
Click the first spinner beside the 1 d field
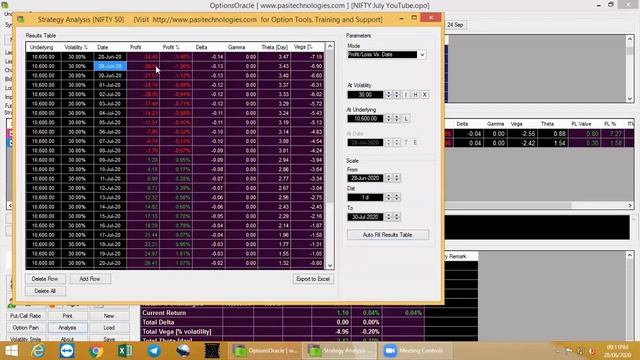[x=389, y=197]
